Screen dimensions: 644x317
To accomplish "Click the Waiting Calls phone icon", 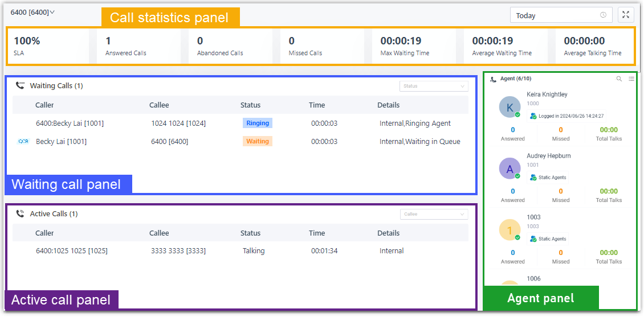I will (x=21, y=86).
